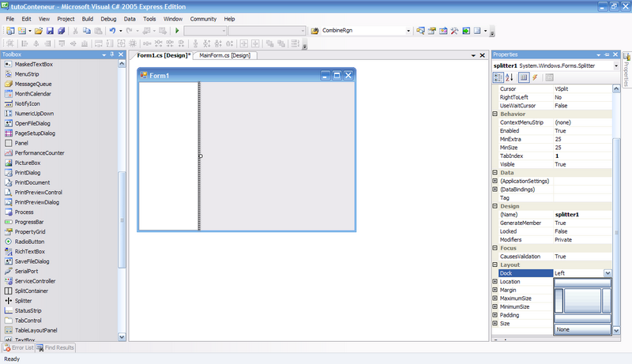Open the Debug menu
This screenshot has height=364, width=632.
click(x=109, y=18)
